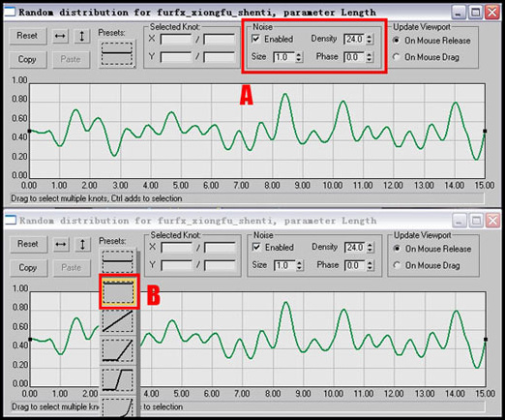Viewport: 505px width, 420px height.
Task: Flip curve horizontally in bottom window
Action: tap(61, 244)
